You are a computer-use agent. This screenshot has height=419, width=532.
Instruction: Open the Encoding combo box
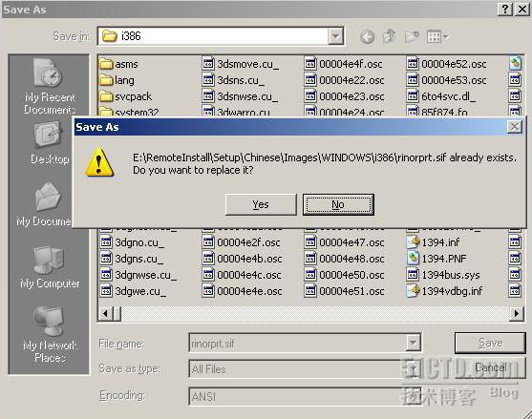[305, 396]
